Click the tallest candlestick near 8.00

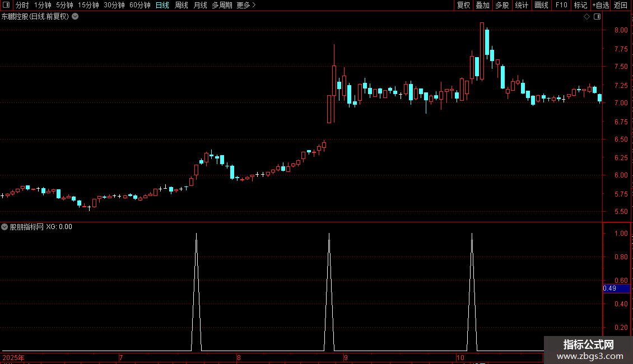(482, 52)
